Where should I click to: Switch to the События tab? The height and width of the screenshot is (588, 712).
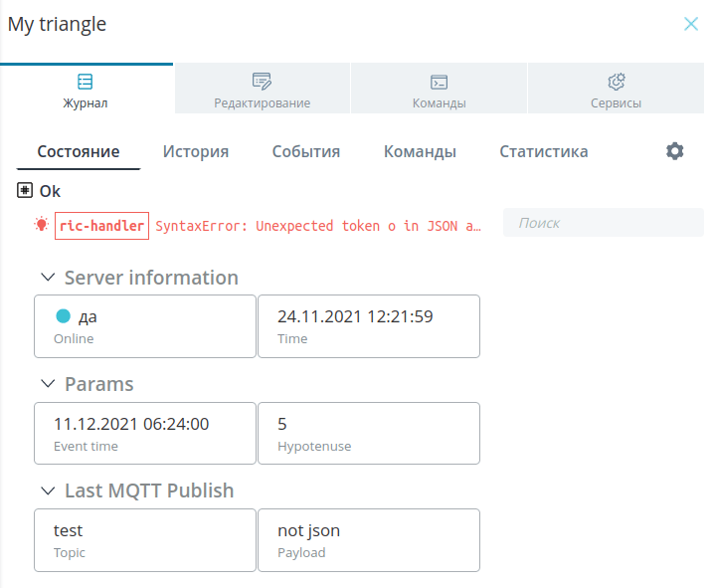coord(306,152)
